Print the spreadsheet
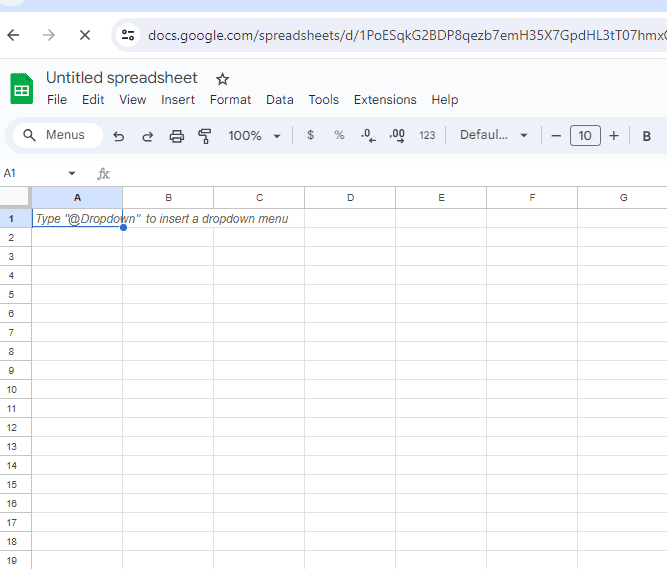The height and width of the screenshot is (569, 667). (177, 136)
